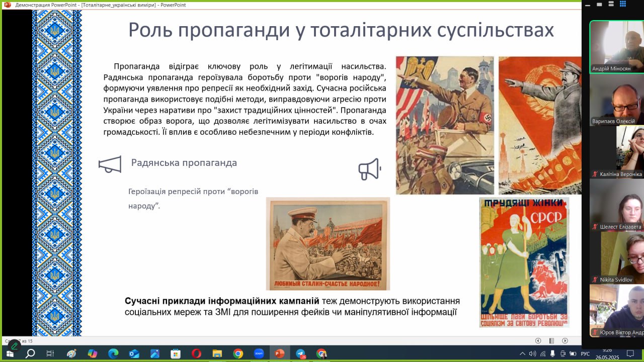Click the Любимый Сталин poster image
Viewport: 644px width, 362px height.
tap(328, 244)
